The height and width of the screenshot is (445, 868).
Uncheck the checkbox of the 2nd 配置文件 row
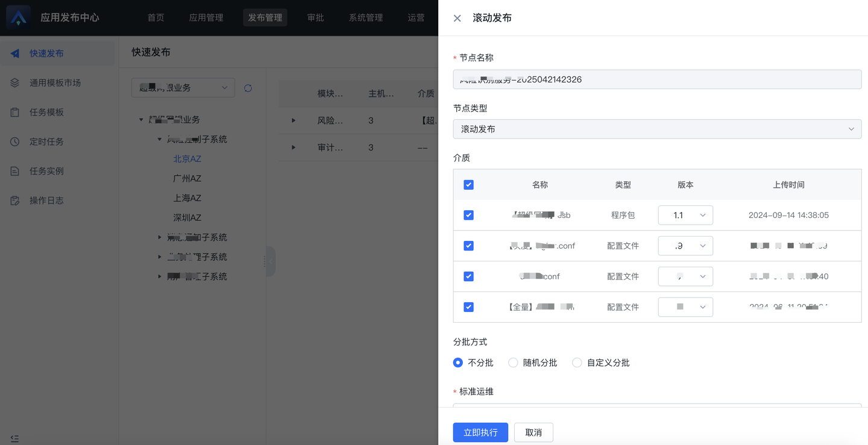[x=468, y=276]
